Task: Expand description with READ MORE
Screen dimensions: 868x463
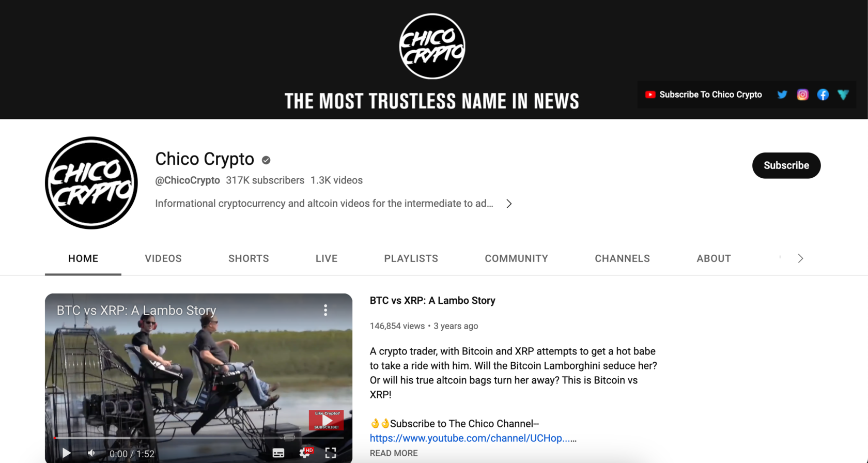Action: 394,453
